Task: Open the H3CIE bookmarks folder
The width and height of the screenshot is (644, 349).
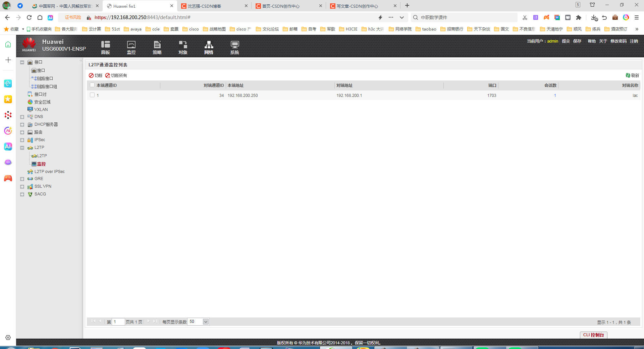Action: coord(348,29)
